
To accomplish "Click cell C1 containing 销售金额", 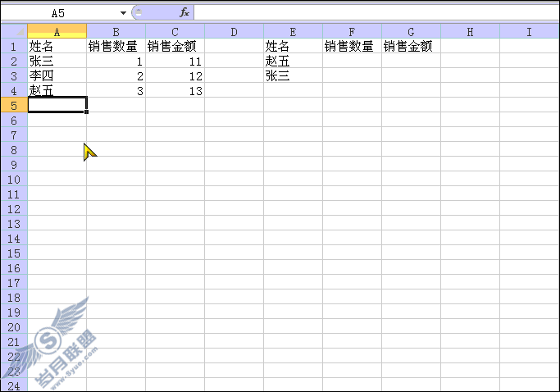I will (x=175, y=47).
